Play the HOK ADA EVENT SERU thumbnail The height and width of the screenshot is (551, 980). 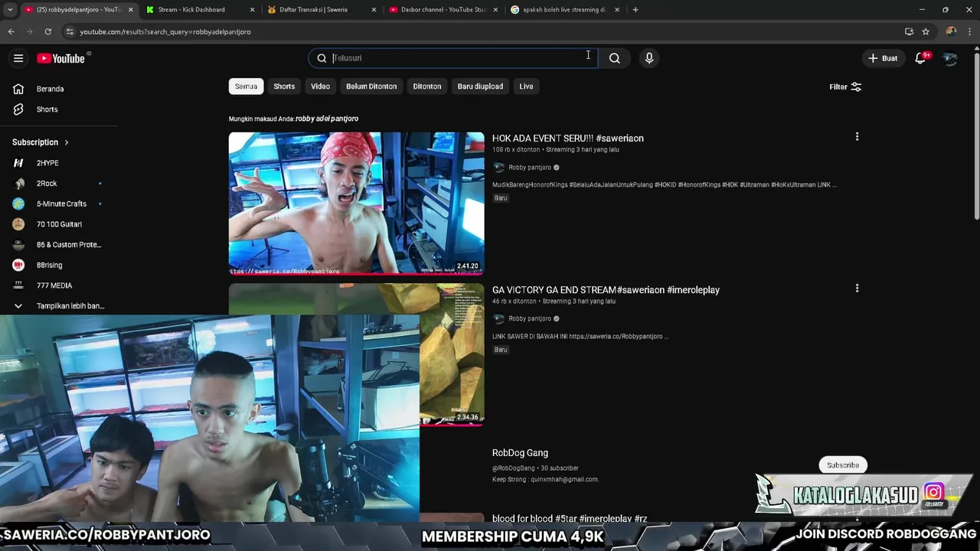pyautogui.click(x=356, y=203)
